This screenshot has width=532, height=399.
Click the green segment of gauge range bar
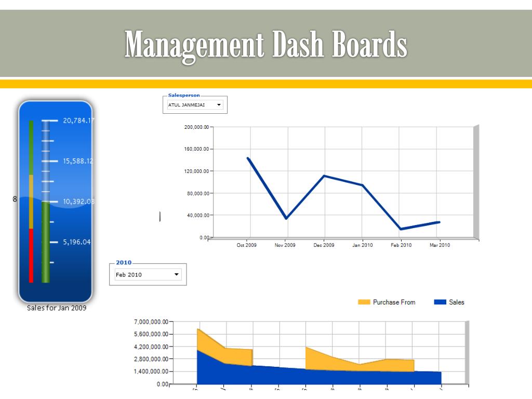pos(31,148)
